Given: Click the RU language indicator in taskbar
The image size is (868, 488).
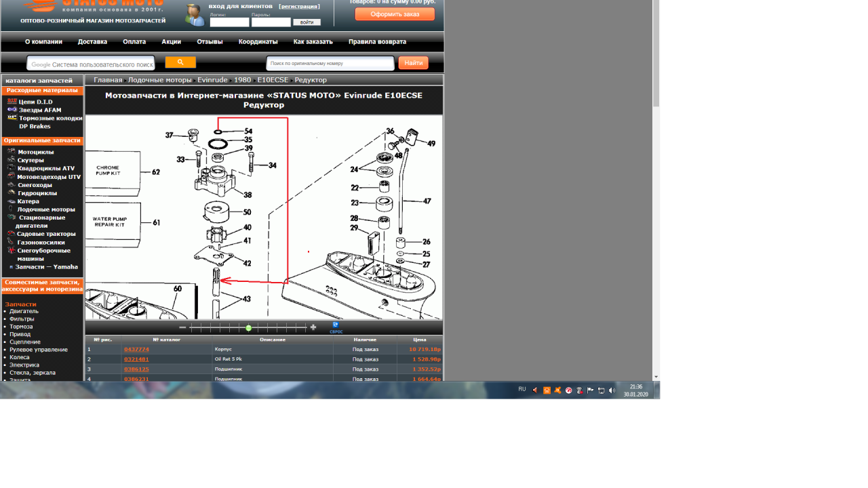Looking at the screenshot, I should click(x=522, y=389).
